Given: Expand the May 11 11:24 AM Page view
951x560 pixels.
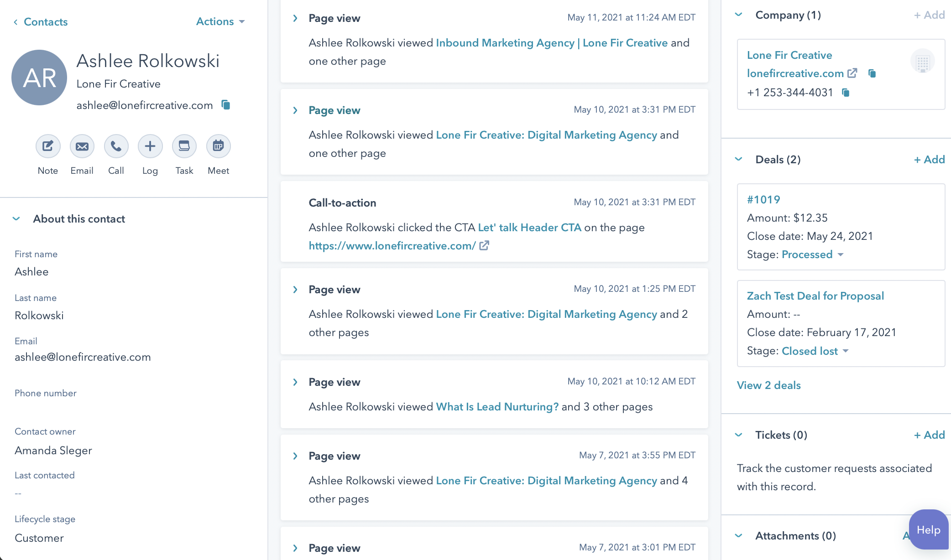Looking at the screenshot, I should tap(295, 18).
